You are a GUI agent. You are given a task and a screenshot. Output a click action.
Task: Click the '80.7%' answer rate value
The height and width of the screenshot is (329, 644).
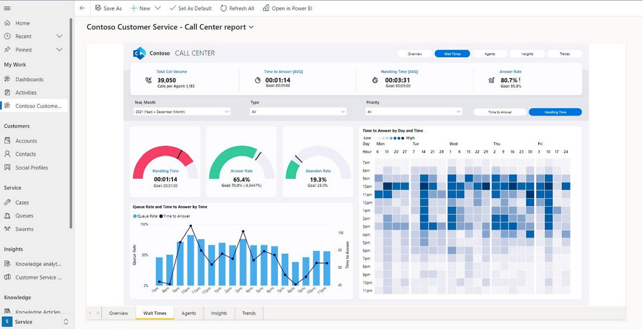coord(509,80)
